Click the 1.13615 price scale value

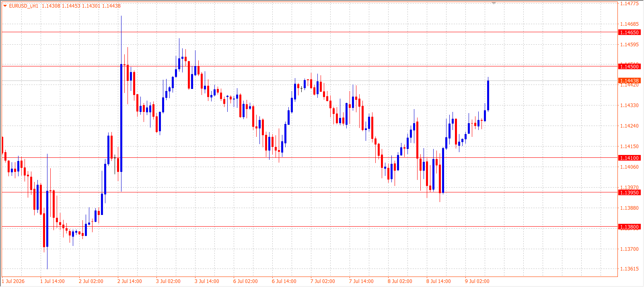pyautogui.click(x=630, y=269)
